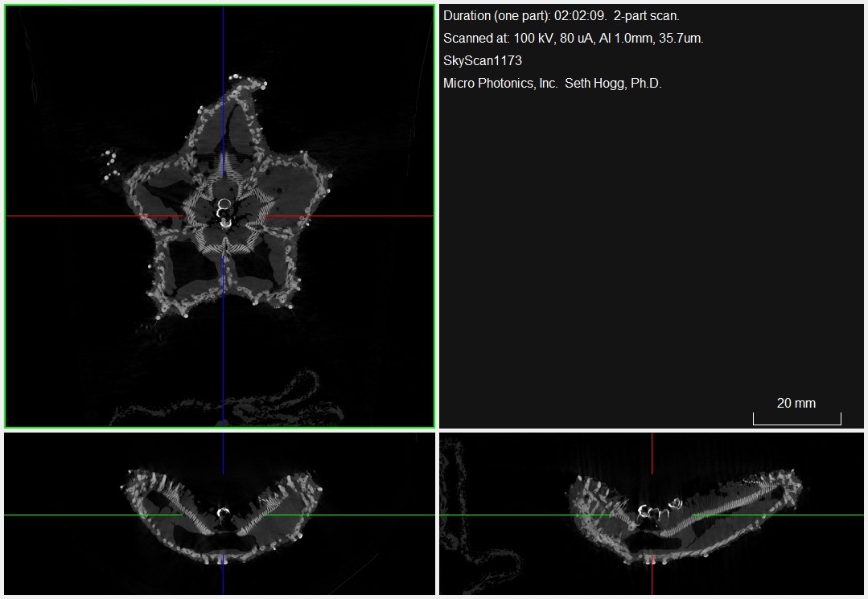Click the red vertical line in bottom-right view
The height and width of the screenshot is (599, 868).
[x=652, y=454]
